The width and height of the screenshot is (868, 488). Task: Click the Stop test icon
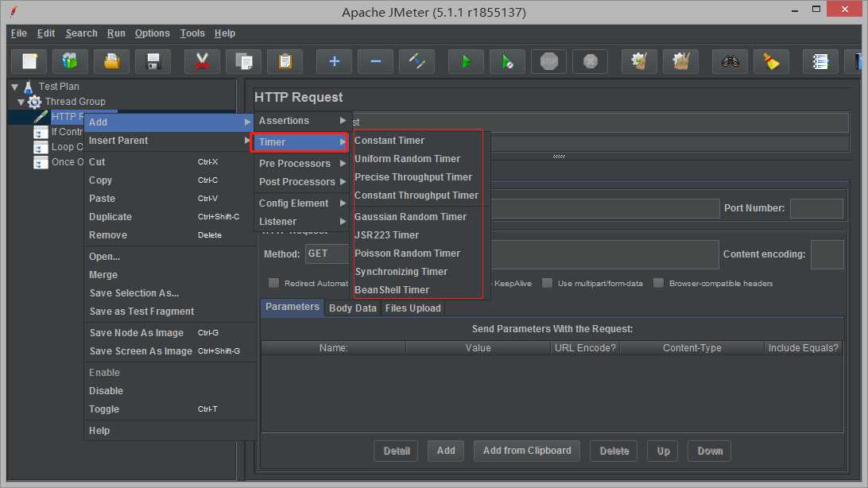tap(548, 61)
